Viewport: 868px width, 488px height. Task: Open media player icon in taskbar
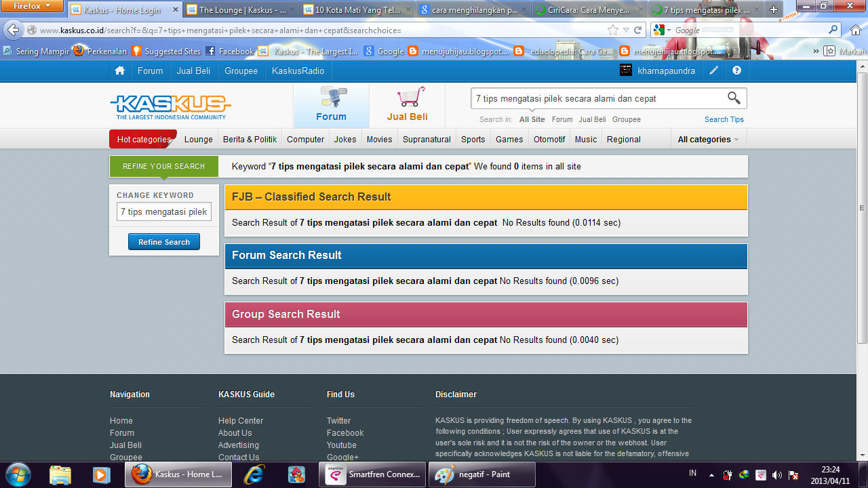coord(101,474)
